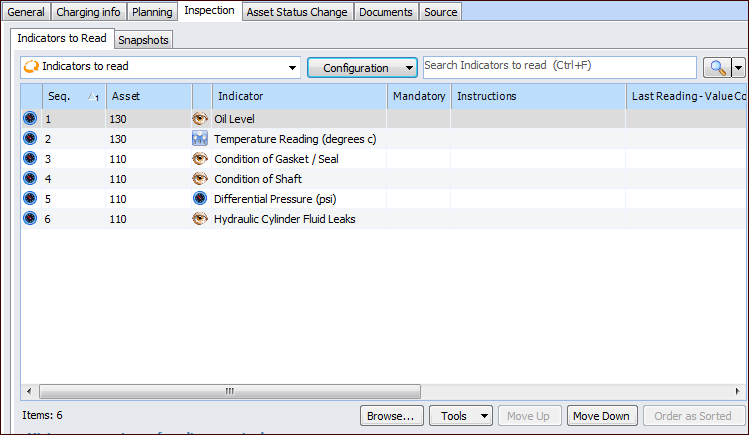Switch to the Charging info tab
Viewport: 749px width, 435px height.
pos(88,12)
